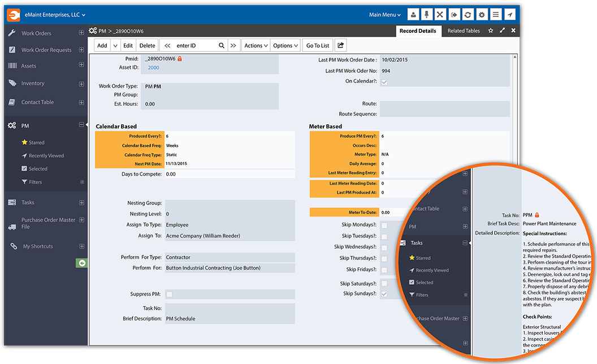Click the Delete button

coord(148,45)
